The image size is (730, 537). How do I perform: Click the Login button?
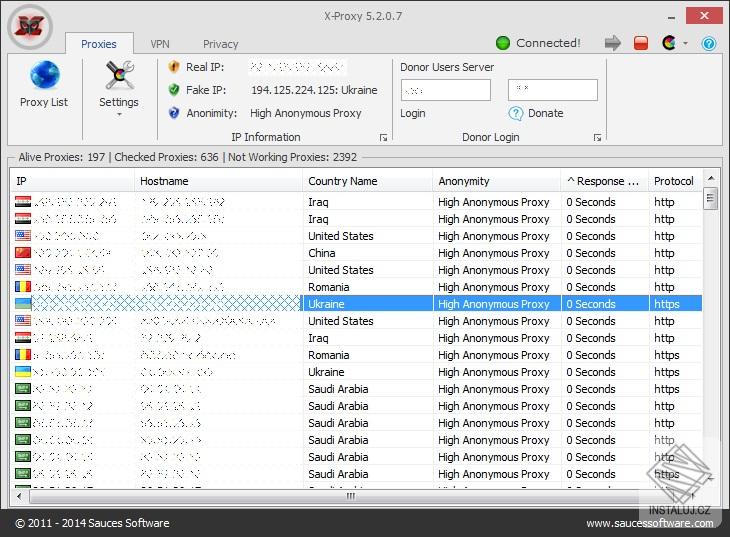(412, 113)
